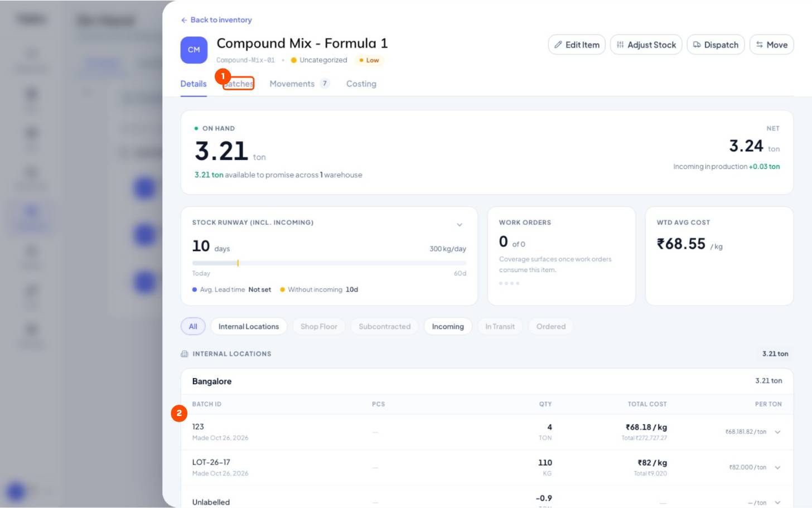This screenshot has height=508, width=812.
Task: Click the Internal Locations warehouse icon
Action: pos(185,354)
